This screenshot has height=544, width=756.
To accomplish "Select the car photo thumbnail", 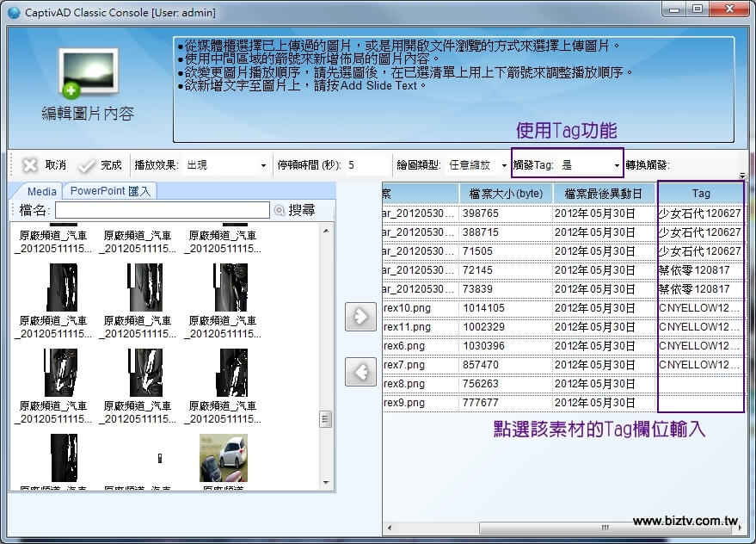I will (x=223, y=457).
